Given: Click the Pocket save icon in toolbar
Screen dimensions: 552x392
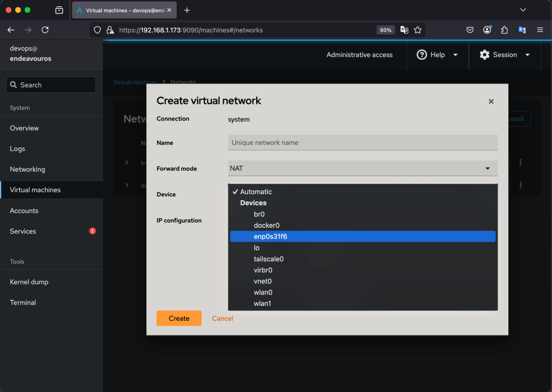Looking at the screenshot, I should 470,30.
